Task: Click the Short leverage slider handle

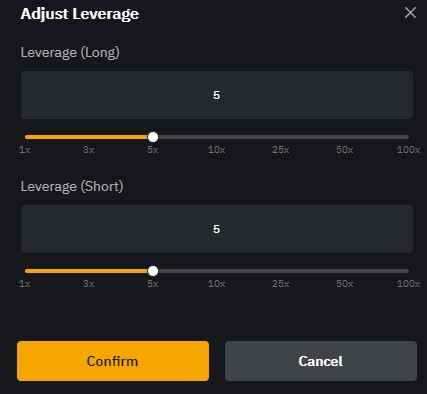Action: [153, 271]
